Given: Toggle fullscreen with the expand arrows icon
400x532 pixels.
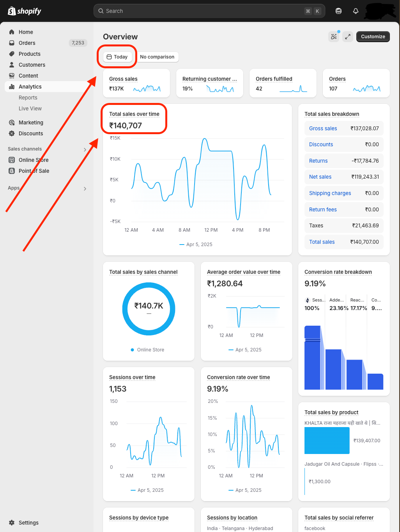Looking at the screenshot, I should 347,37.
